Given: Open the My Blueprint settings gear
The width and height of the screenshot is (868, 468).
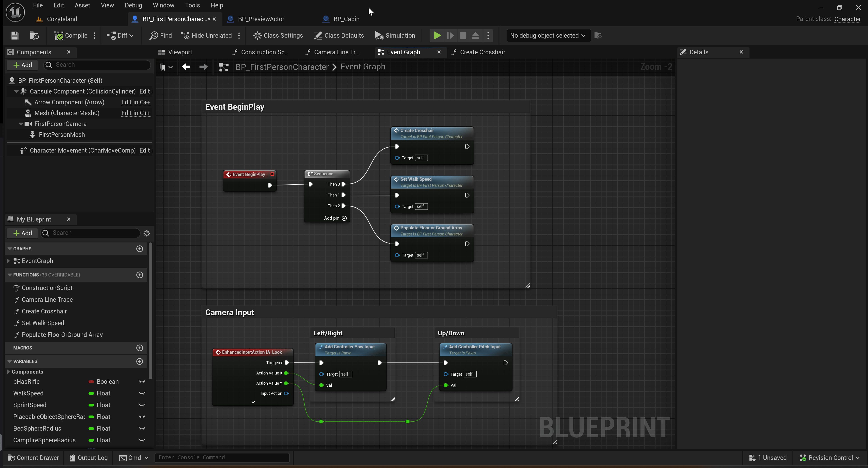Looking at the screenshot, I should pos(147,233).
